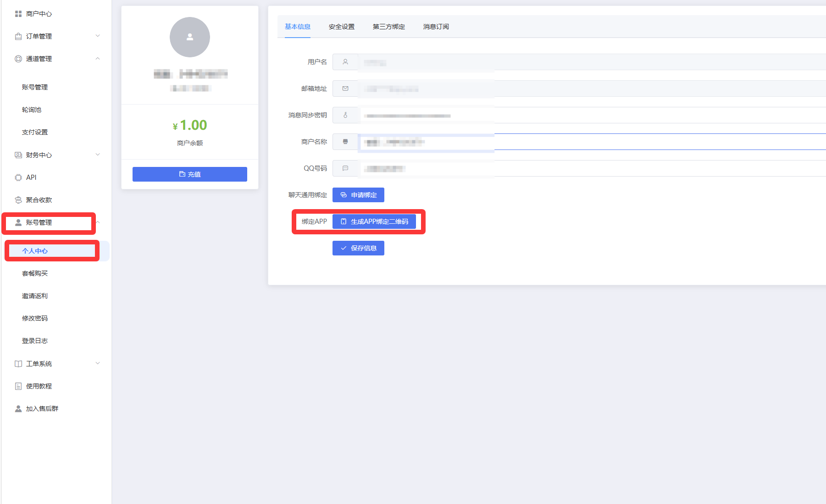Collapse the channel management (通道管理) menu
The width and height of the screenshot is (826, 504).
(x=97, y=59)
